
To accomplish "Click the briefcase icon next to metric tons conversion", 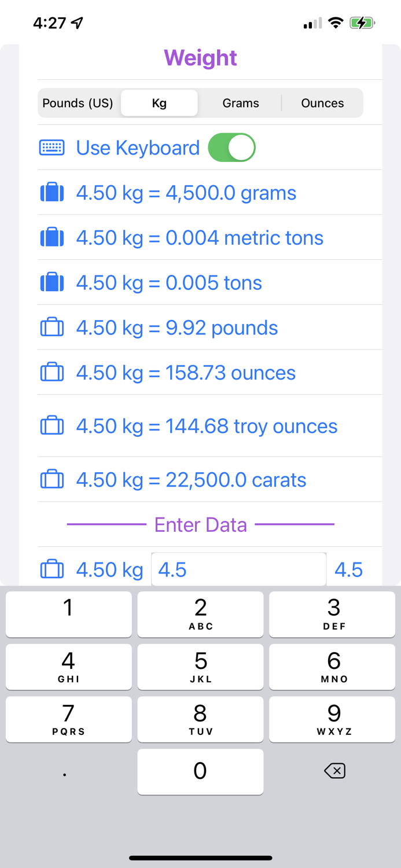I will 51,237.
